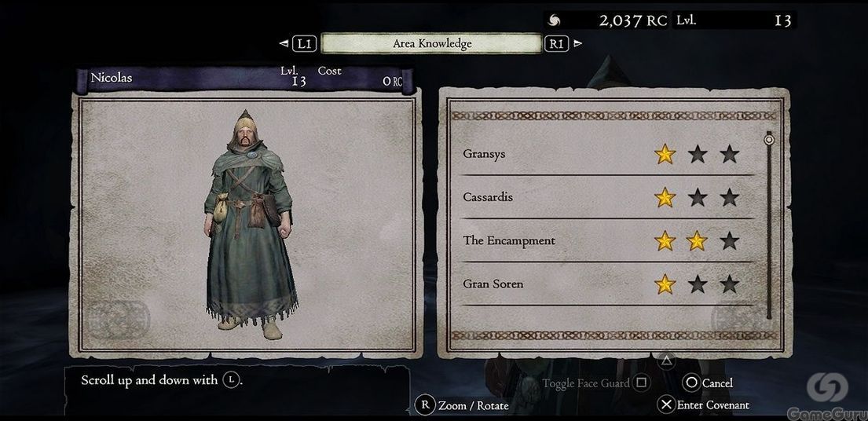868x421 pixels.
Task: Click the second gold star for The Encampment
Action: pos(697,240)
